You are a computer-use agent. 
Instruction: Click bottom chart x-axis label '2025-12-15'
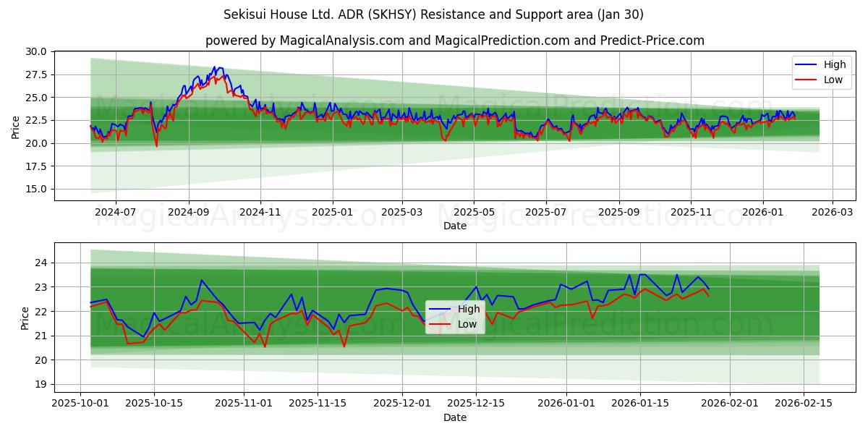coord(475,405)
